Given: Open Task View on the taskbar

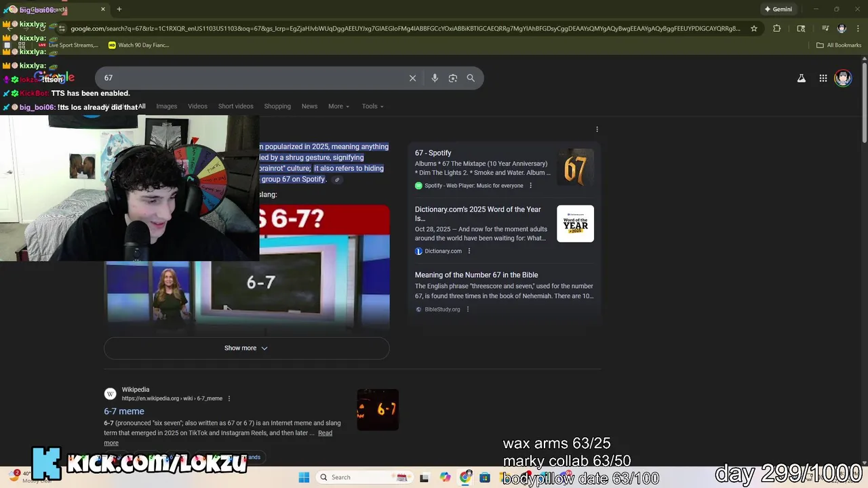Looking at the screenshot, I should click(x=424, y=477).
